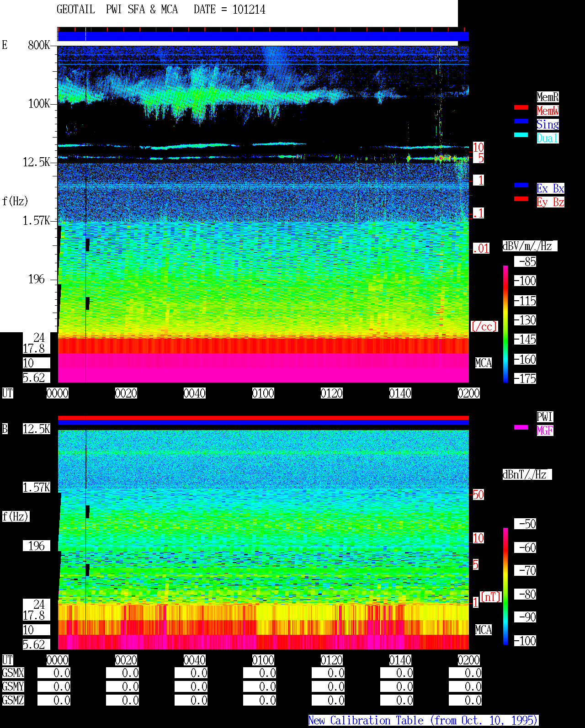Select the MemR legend label
The image size is (585, 728).
coord(548,97)
